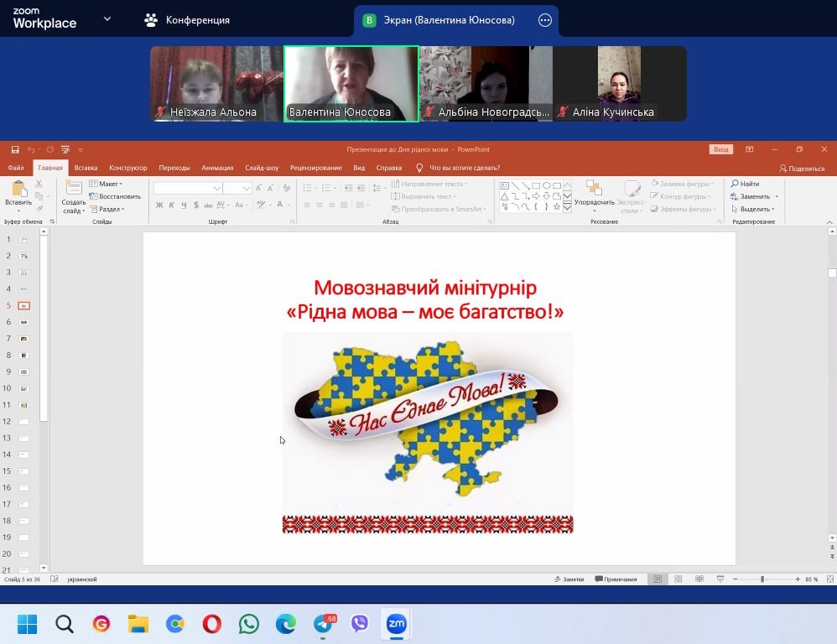Click the Paste (Вставить) clipboard icon
The height and width of the screenshot is (644, 837).
[18, 192]
